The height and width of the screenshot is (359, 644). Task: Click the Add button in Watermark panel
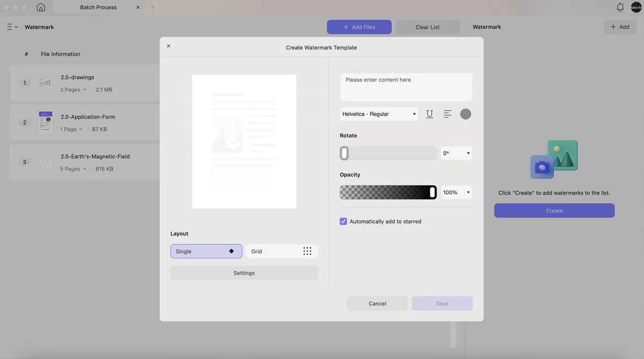click(620, 27)
